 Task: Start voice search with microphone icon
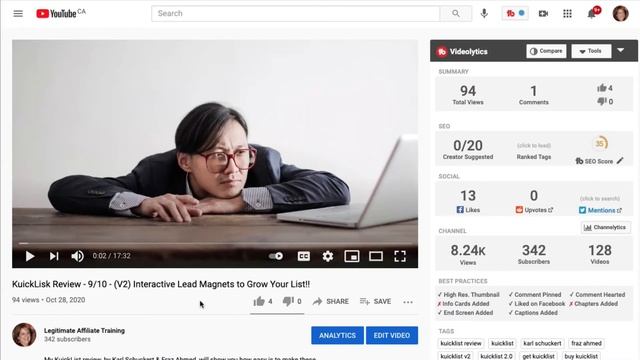click(x=484, y=13)
